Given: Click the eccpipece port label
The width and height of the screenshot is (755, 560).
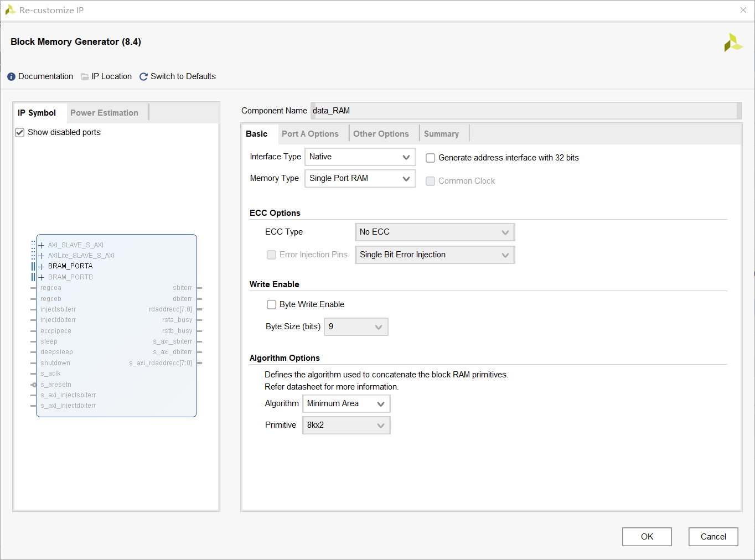Looking at the screenshot, I should [56, 331].
